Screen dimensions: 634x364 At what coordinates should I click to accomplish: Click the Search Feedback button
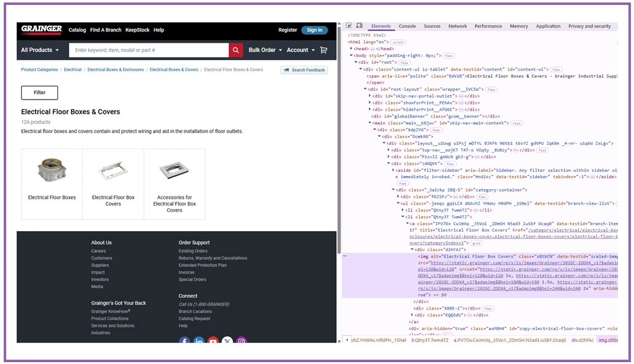coord(304,70)
